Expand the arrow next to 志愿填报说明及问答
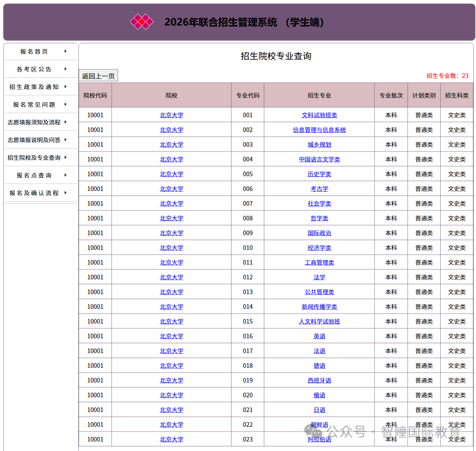Image resolution: width=476 pixels, height=451 pixels. pos(65,139)
